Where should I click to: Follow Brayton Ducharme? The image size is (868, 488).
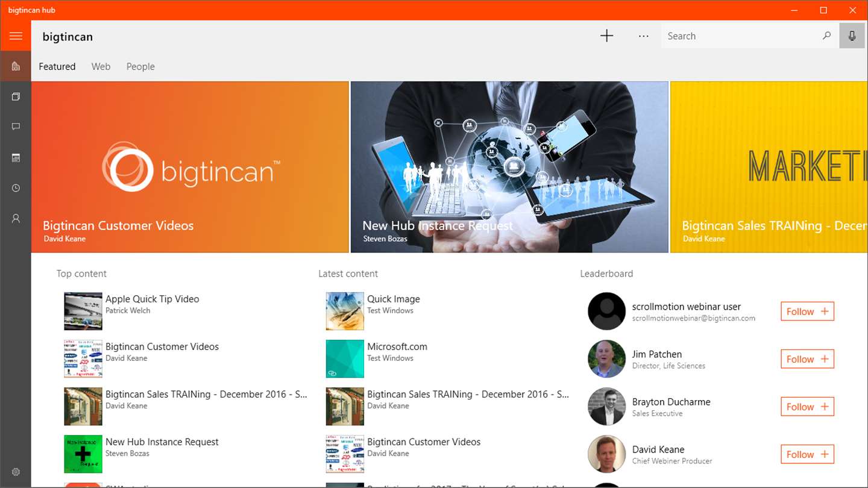(x=807, y=407)
